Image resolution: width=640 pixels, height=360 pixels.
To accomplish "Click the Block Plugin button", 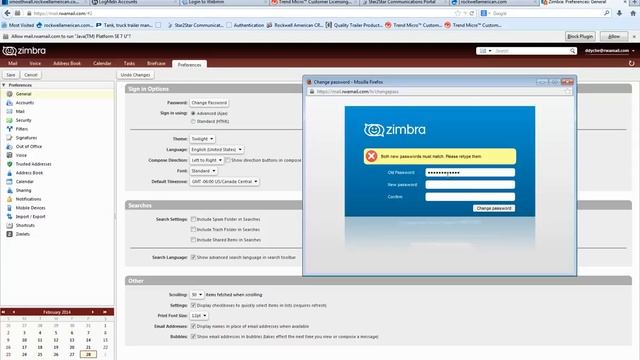I will pyautogui.click(x=580, y=36).
